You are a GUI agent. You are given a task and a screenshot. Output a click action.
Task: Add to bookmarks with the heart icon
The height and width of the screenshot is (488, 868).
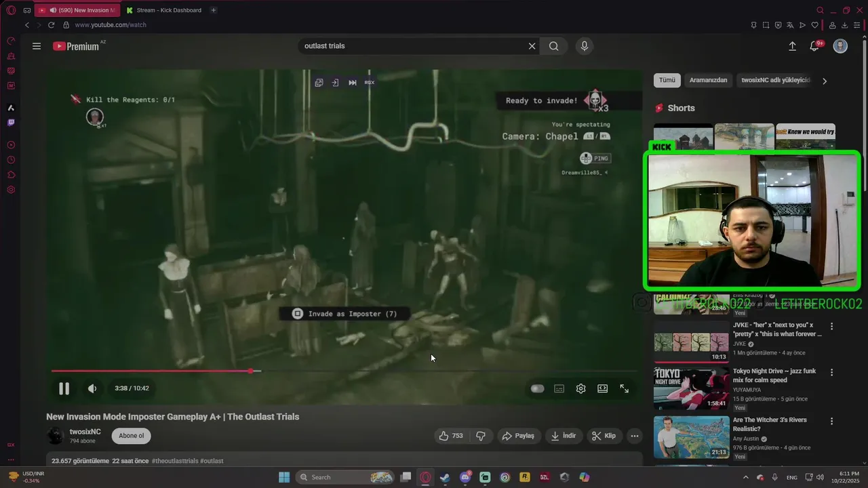point(815,25)
